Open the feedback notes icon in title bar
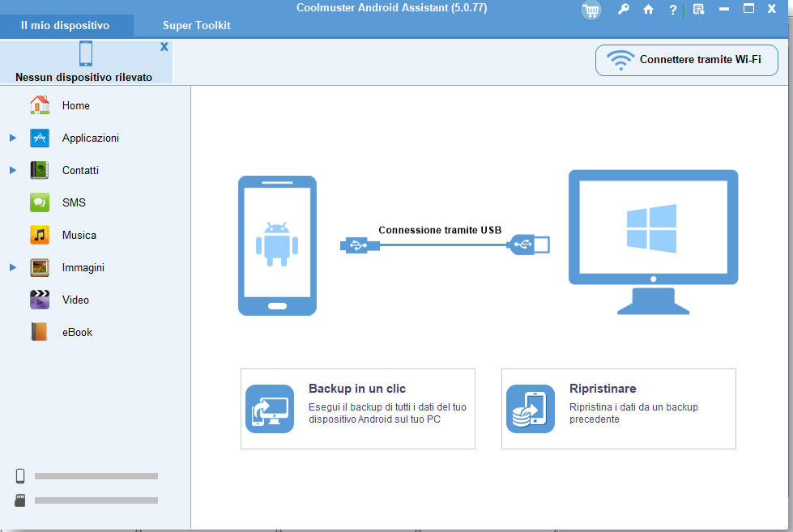Screen dimensions: 793x532 (699, 9)
